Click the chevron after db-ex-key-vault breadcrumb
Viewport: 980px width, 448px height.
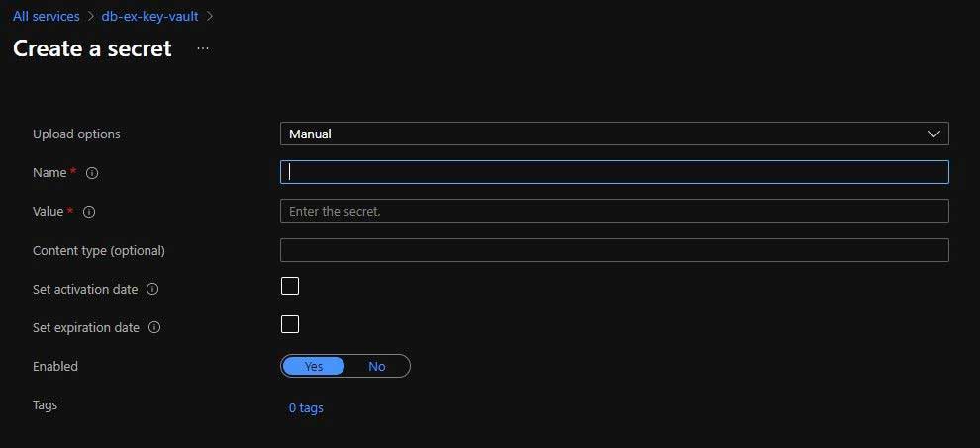click(210, 16)
